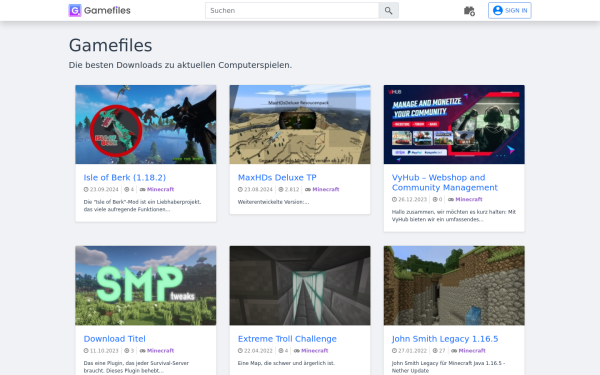Click the Gamefiles brand name in header
Screen dimensions: 600x375
click(107, 10)
